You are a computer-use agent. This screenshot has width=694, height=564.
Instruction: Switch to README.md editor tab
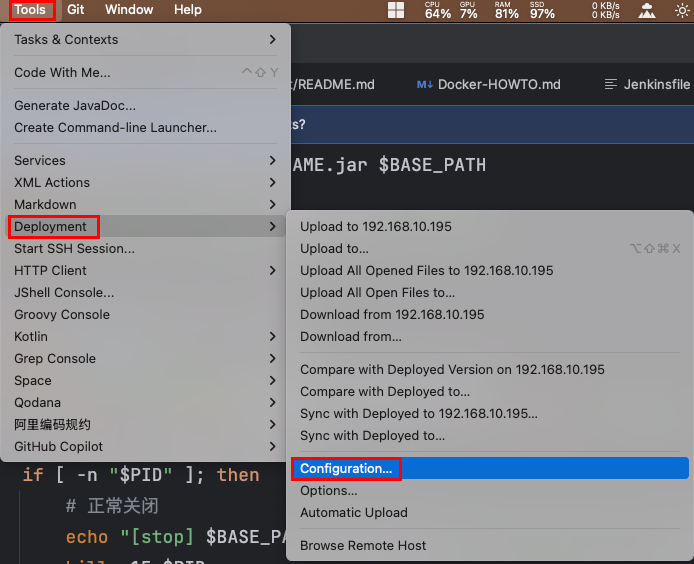(x=333, y=84)
